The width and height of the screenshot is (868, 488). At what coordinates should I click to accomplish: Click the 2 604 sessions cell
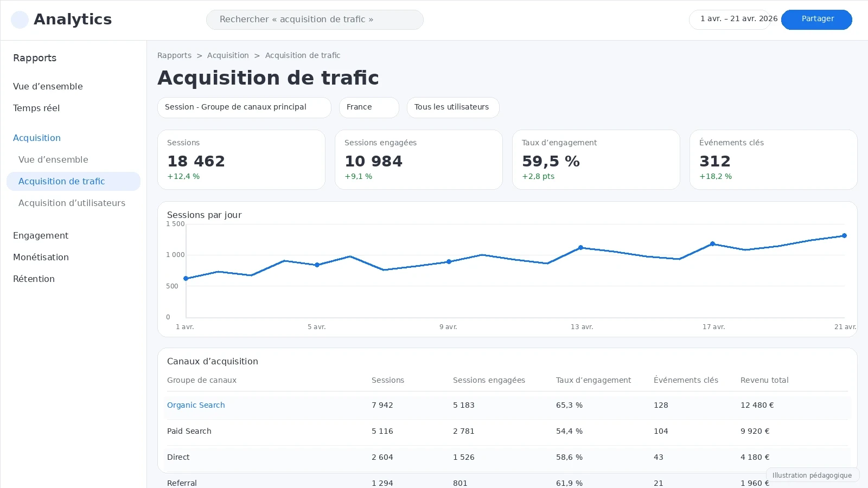[x=382, y=457]
